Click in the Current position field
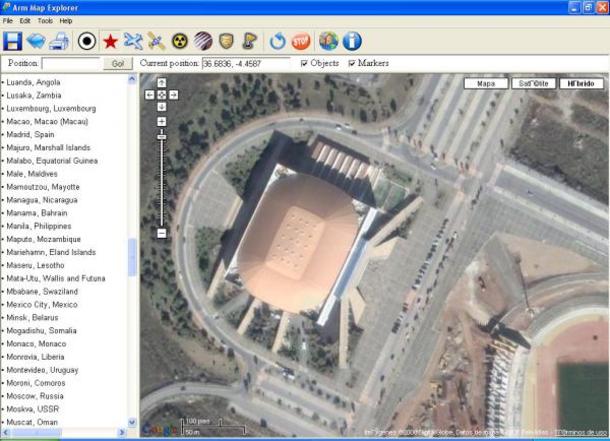 246,63
